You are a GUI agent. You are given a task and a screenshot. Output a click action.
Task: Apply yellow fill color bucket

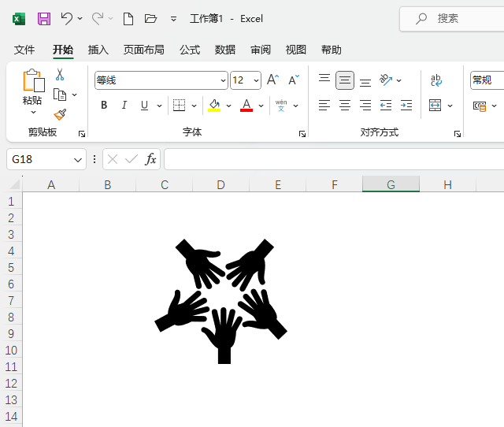click(x=214, y=105)
